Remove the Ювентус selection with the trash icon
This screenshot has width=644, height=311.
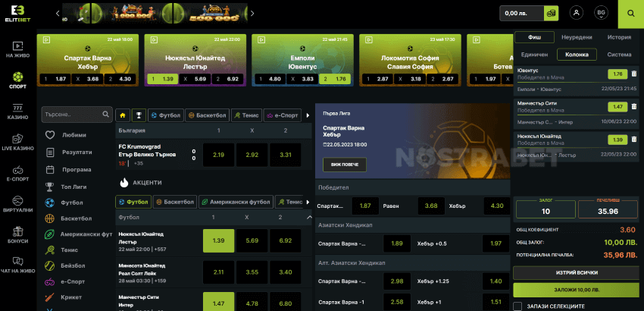click(633, 74)
